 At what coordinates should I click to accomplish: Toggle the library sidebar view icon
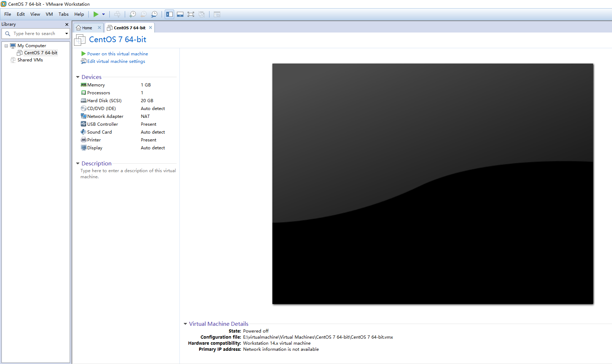(x=169, y=14)
